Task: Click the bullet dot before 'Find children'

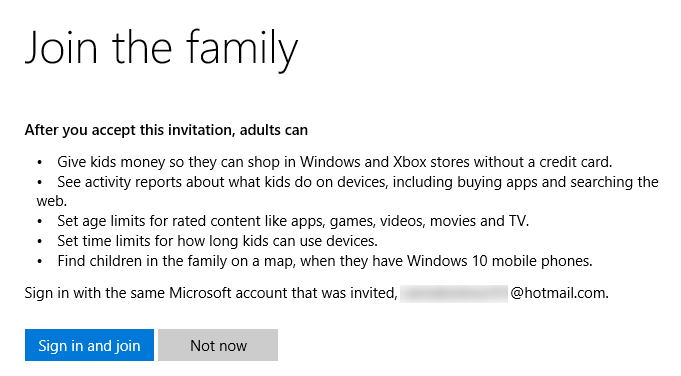Action: pyautogui.click(x=40, y=262)
